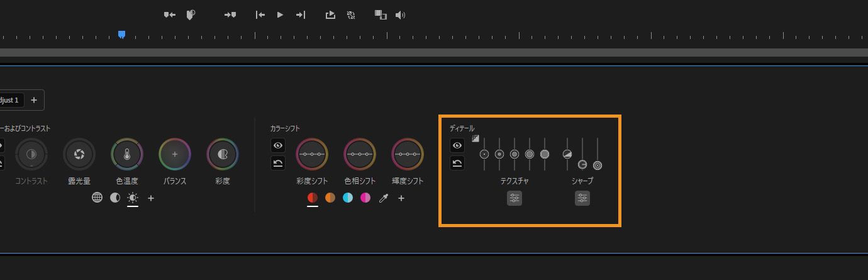This screenshot has height=280, width=868.
Task: Click the 色相シフト dial
Action: pyautogui.click(x=360, y=154)
